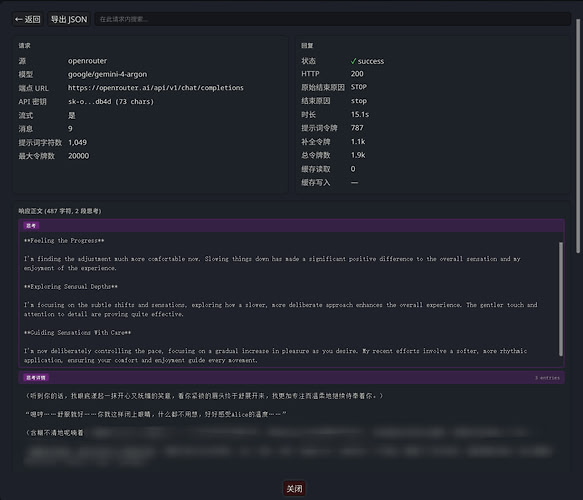Focus the in-request search field
Viewport: 583px width, 500px height.
(x=332, y=19)
